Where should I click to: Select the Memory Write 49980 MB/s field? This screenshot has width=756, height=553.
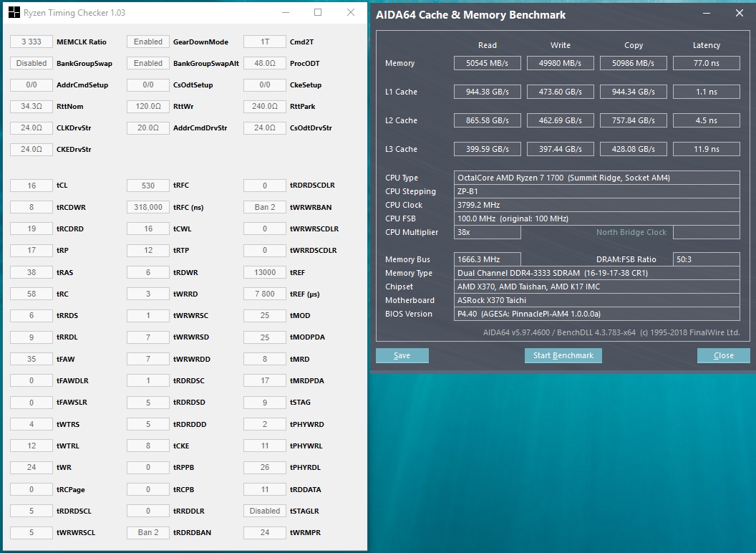coord(561,63)
